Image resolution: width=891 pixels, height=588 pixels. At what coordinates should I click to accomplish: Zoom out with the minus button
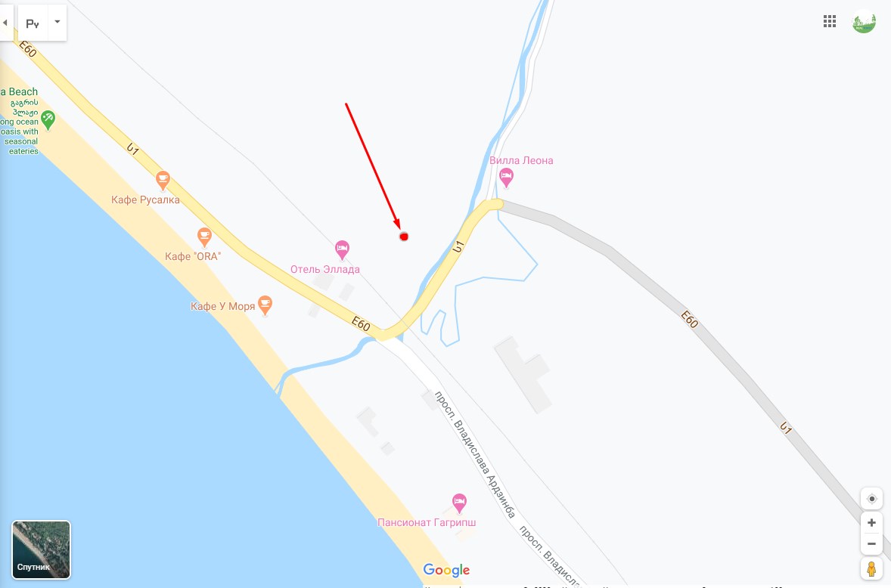pos(871,543)
